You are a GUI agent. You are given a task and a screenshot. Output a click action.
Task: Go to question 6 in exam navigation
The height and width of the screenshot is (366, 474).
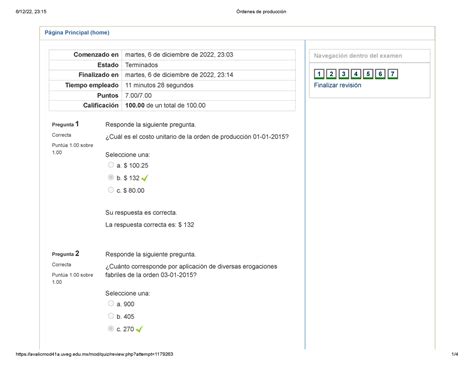[x=380, y=74]
